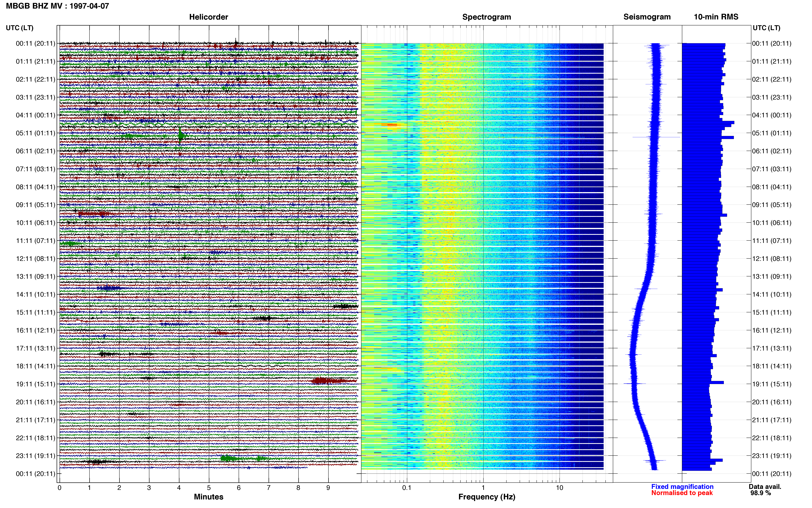Click right time label '08:11 (04:11)'
Viewport: 812px width, 508px height.
coord(772,187)
